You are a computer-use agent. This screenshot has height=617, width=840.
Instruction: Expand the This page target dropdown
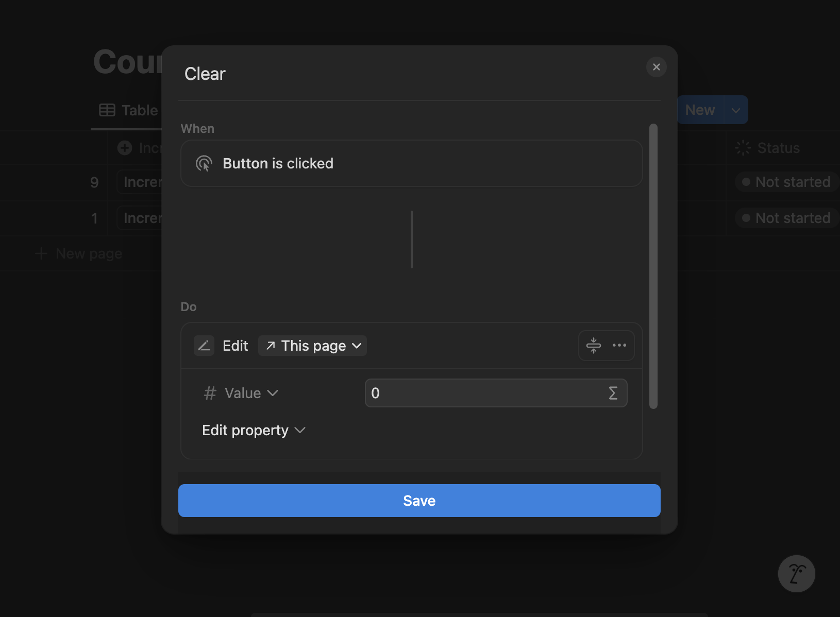313,346
